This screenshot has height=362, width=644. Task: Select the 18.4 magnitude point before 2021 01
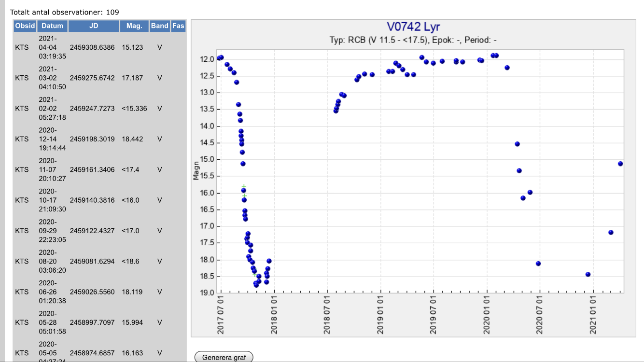[588, 274]
